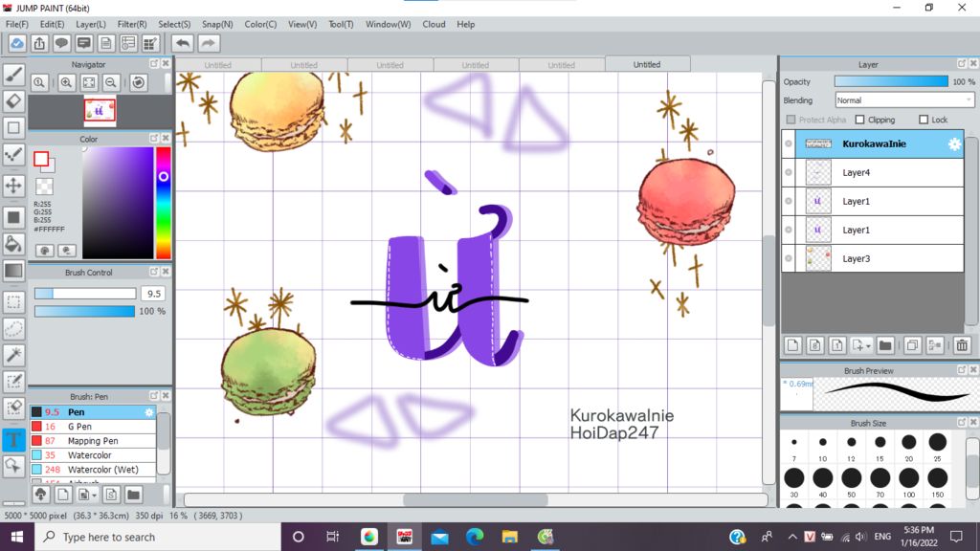Zoom out using the Navigator magnifier minus
980x551 pixels.
point(111,82)
